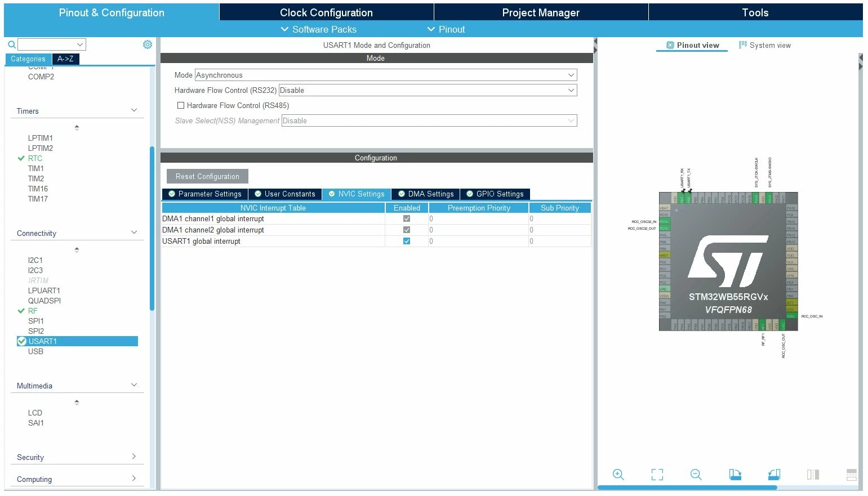This screenshot has width=868, height=496.
Task: Switch to the Project Manager tab
Action: pos(541,12)
